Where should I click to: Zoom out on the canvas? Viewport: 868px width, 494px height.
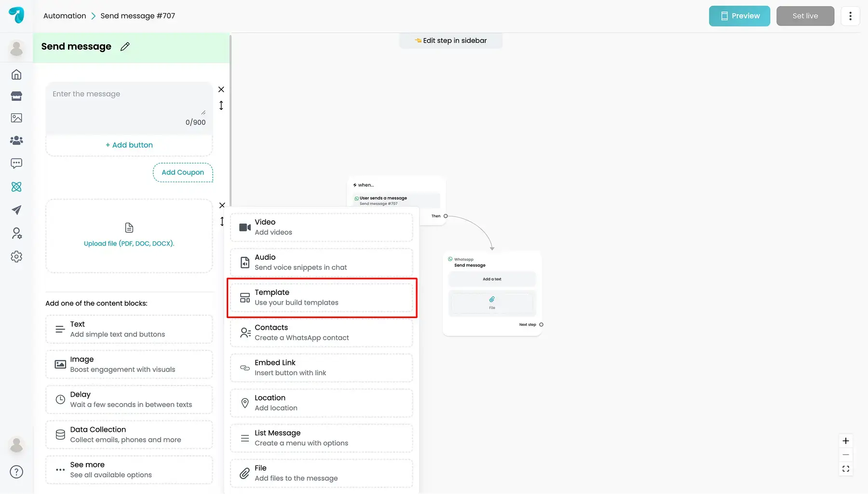coord(846,454)
